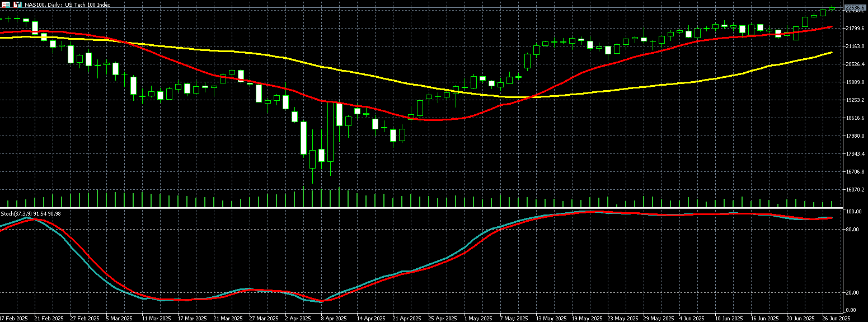
Task: Click the '26 Jun 2025' date label
Action: [837, 318]
